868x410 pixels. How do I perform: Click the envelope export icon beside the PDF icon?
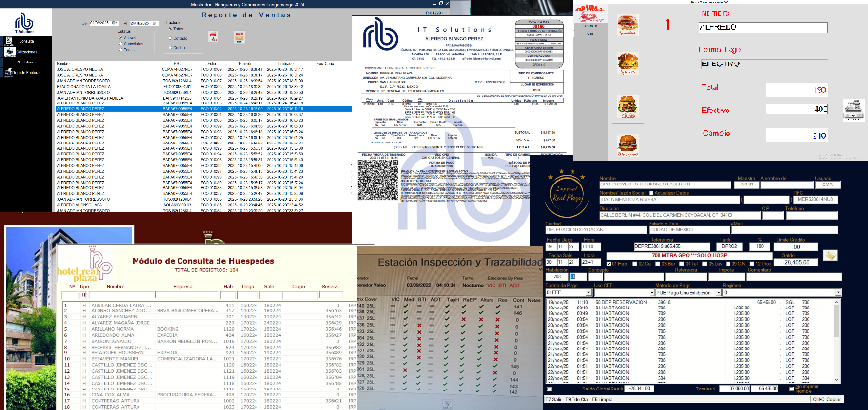point(239,37)
